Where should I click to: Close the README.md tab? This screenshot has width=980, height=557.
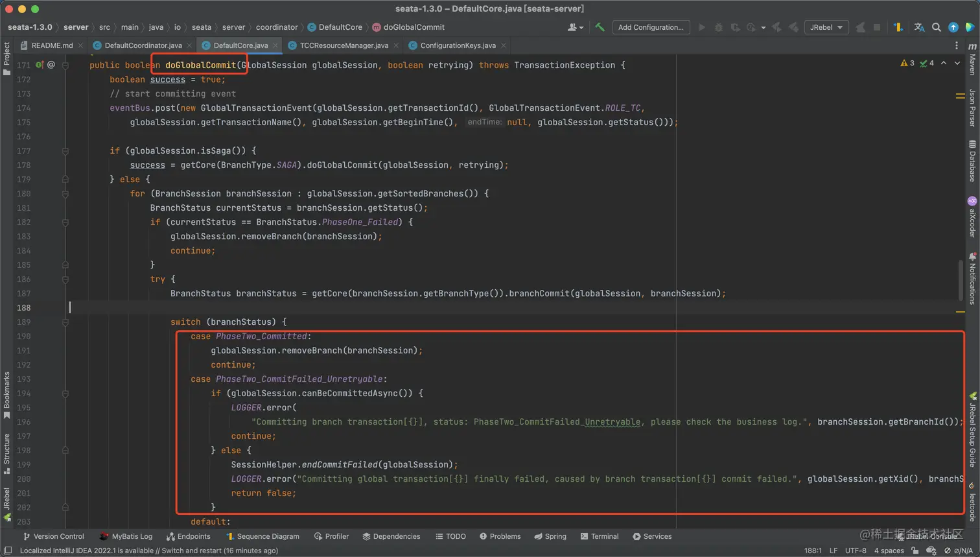[80, 45]
